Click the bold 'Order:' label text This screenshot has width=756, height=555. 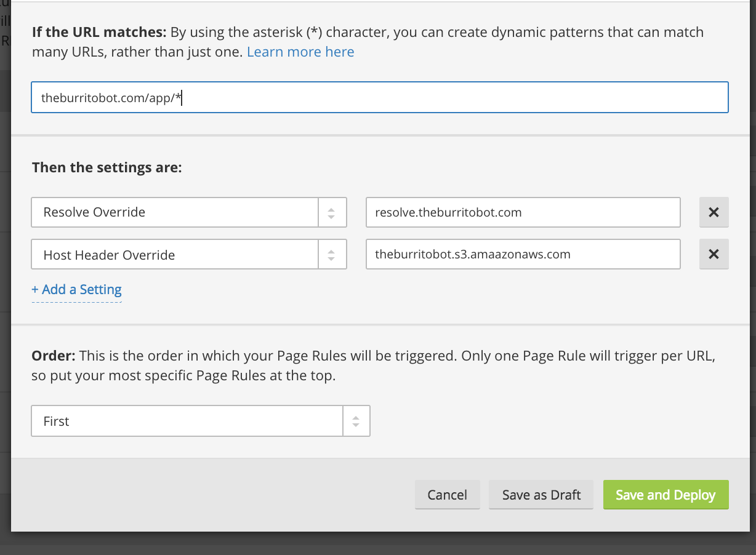tap(54, 356)
